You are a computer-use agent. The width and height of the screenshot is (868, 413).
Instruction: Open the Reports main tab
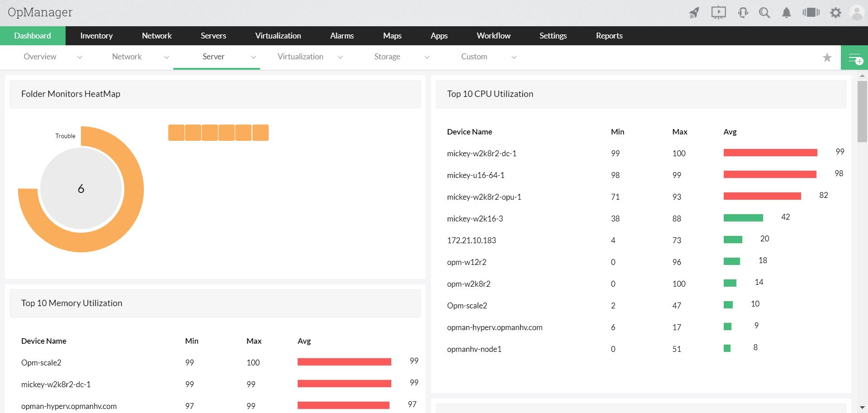coord(609,36)
